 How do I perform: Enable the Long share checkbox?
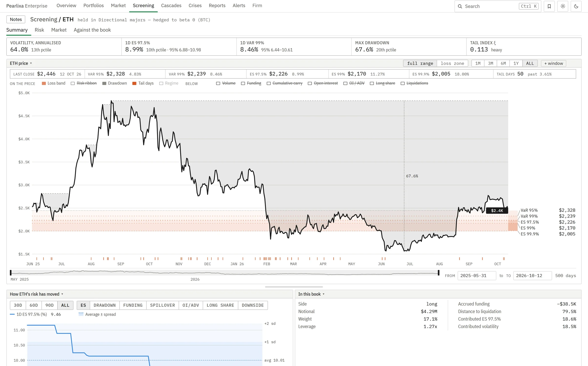(x=372, y=83)
